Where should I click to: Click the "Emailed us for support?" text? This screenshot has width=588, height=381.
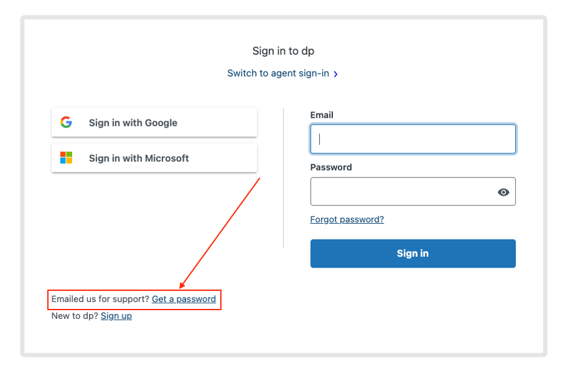(100, 299)
